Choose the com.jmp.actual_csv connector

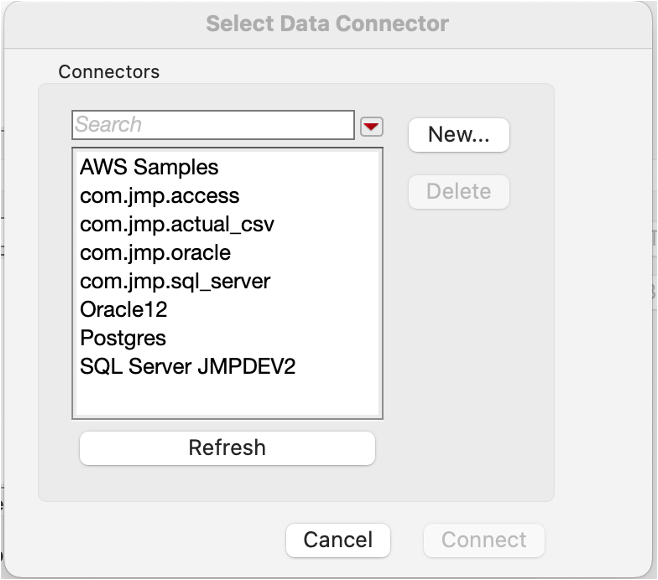pyautogui.click(x=227, y=224)
